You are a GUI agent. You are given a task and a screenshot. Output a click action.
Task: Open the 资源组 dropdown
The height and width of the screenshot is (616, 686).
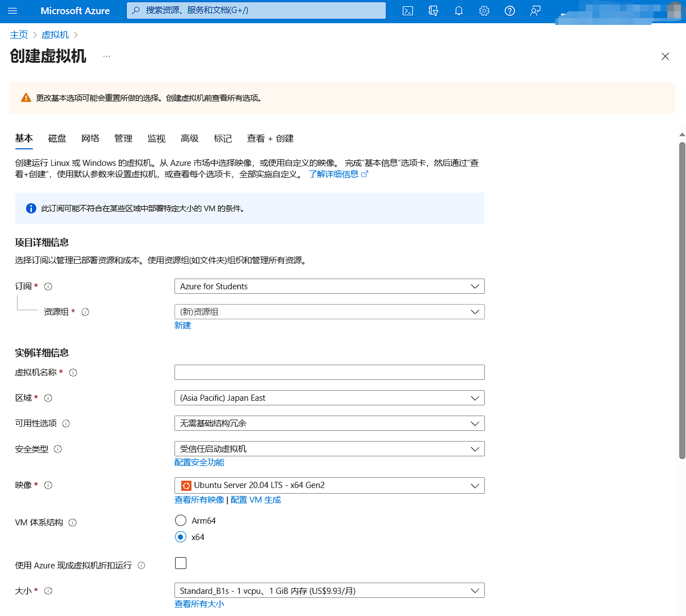(330, 312)
